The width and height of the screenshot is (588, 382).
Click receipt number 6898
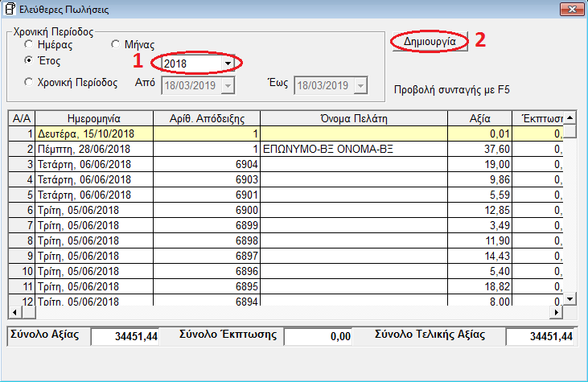tap(247, 240)
